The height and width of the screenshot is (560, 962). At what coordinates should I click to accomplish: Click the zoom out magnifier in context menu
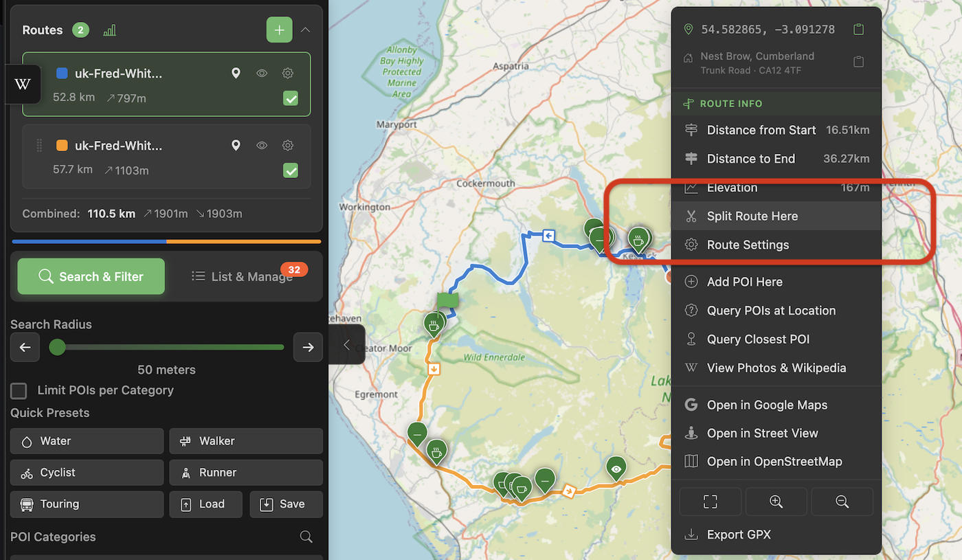pyautogui.click(x=842, y=502)
